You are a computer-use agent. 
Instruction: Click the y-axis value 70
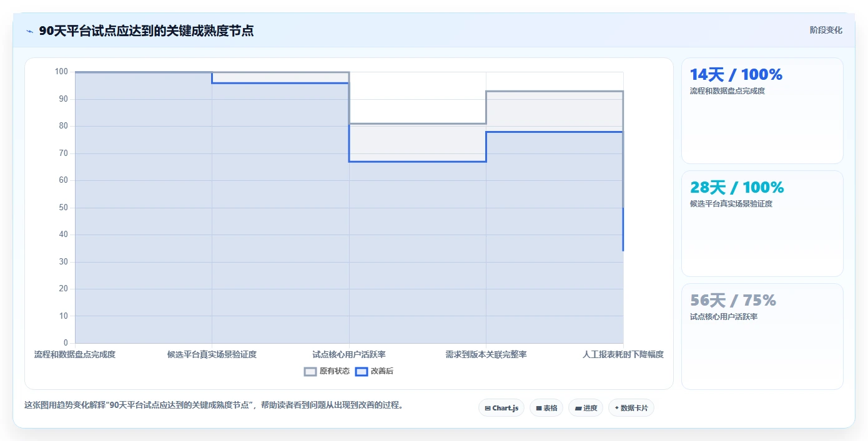coord(63,153)
